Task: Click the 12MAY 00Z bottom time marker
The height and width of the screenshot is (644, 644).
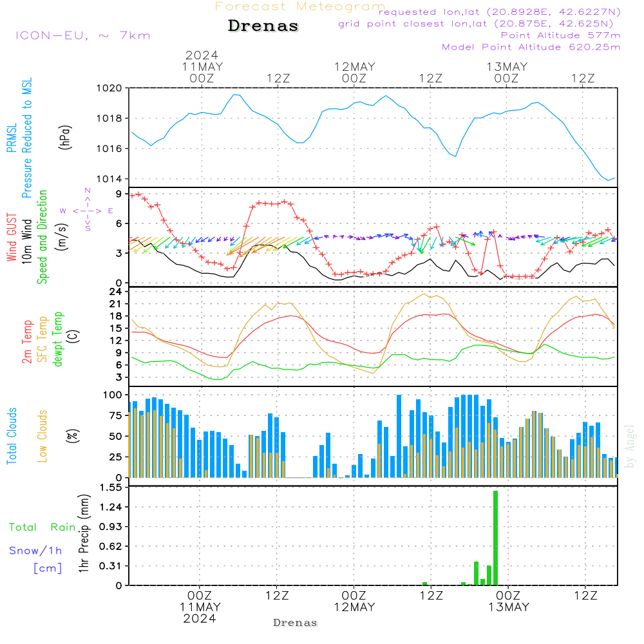Action: tap(354, 601)
